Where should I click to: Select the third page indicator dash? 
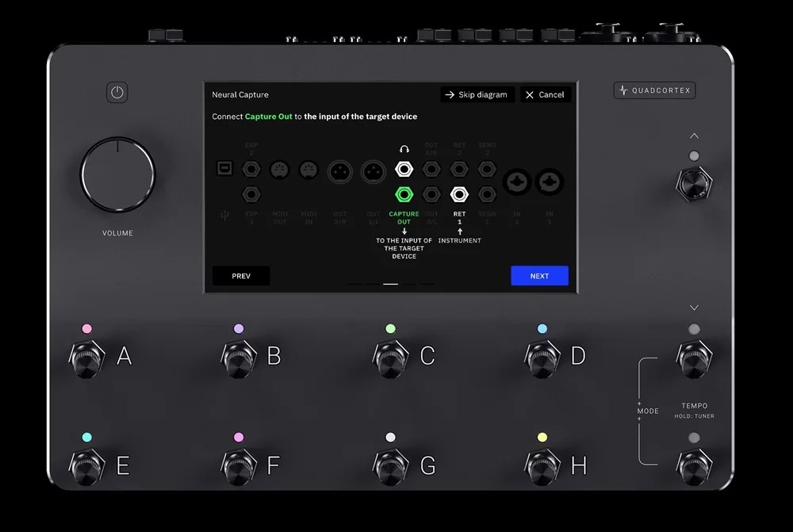[x=390, y=282]
